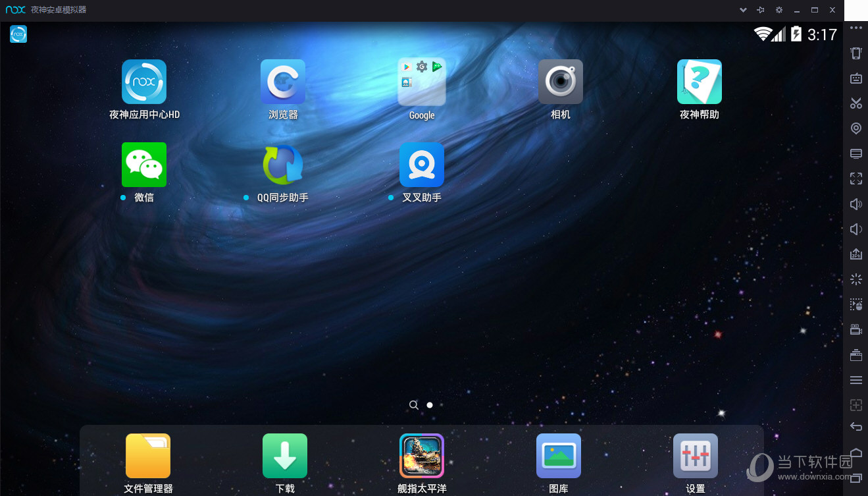This screenshot has width=868, height=496.
Task: Click the search page indicator icon
Action: pos(413,405)
